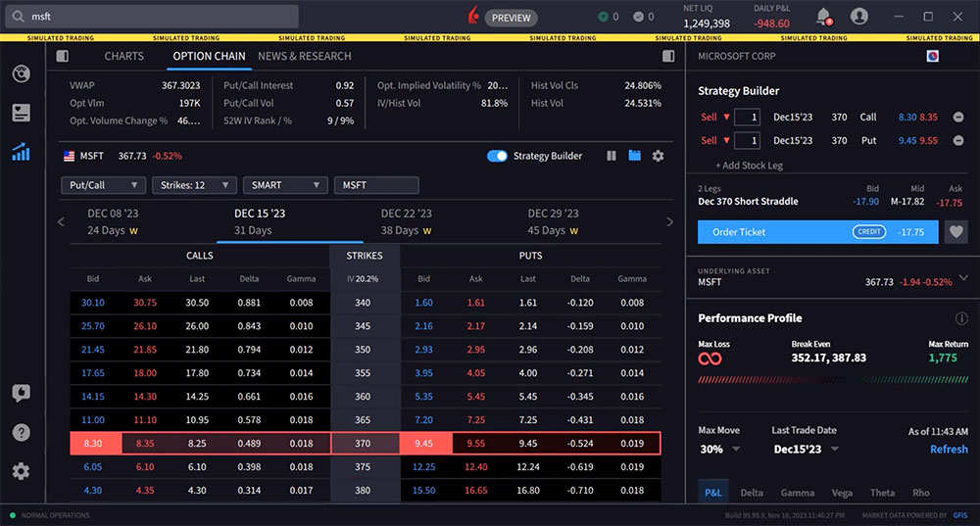This screenshot has height=526, width=980.
Task: Click the msft search field
Action: click(152, 17)
